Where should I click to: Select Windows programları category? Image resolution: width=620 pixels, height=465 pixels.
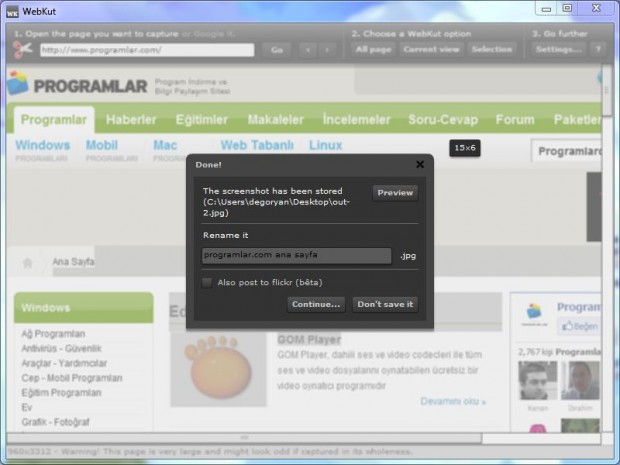click(42, 150)
